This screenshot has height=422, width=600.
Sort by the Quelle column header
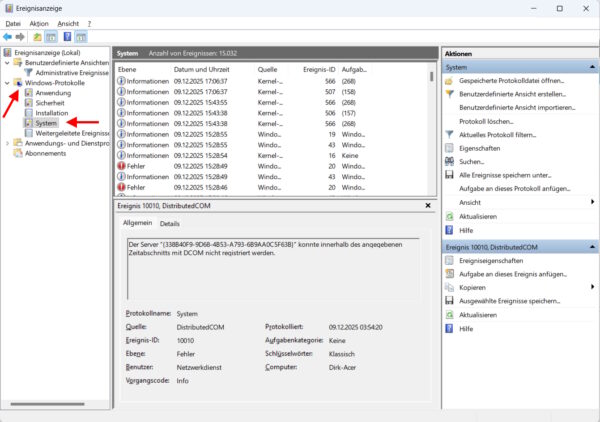(x=267, y=69)
